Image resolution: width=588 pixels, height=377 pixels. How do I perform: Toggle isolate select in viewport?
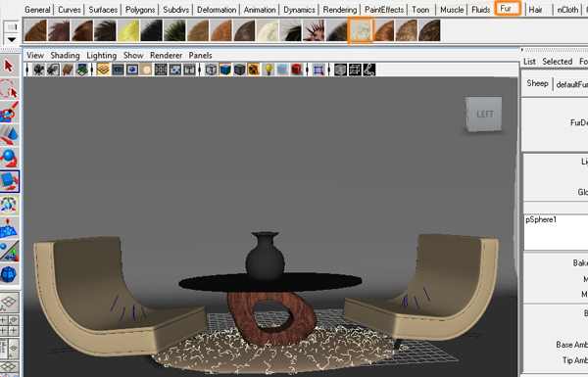tap(318, 70)
